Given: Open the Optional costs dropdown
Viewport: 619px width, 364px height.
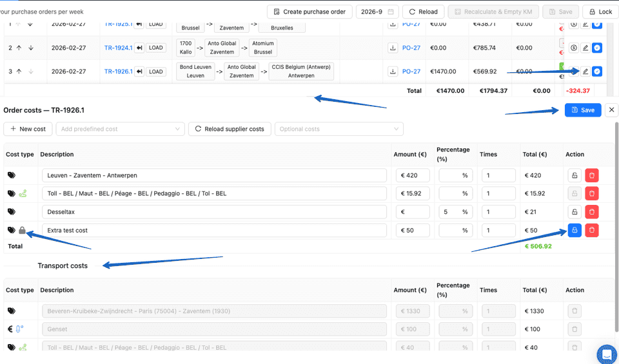Looking at the screenshot, I should [339, 129].
